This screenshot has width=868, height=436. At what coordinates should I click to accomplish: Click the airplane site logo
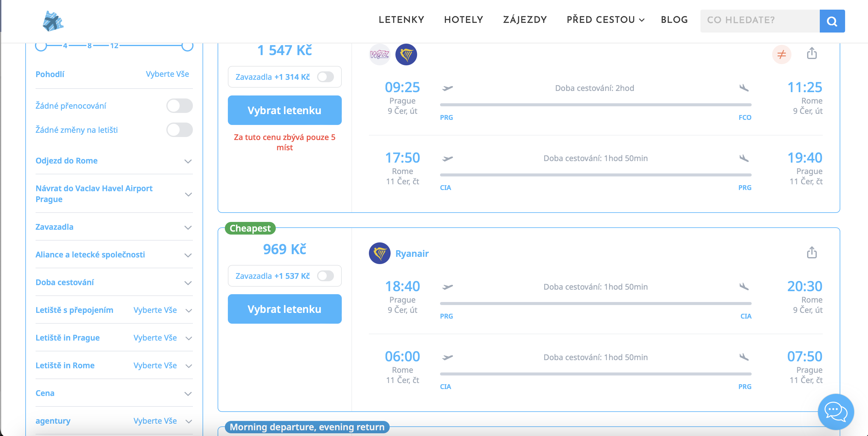tap(53, 21)
